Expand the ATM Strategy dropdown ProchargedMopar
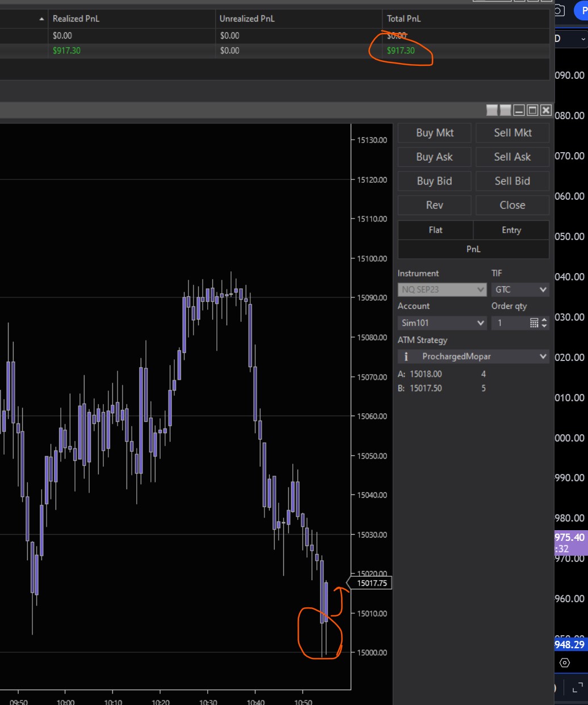The height and width of the screenshot is (705, 588). pyautogui.click(x=473, y=356)
